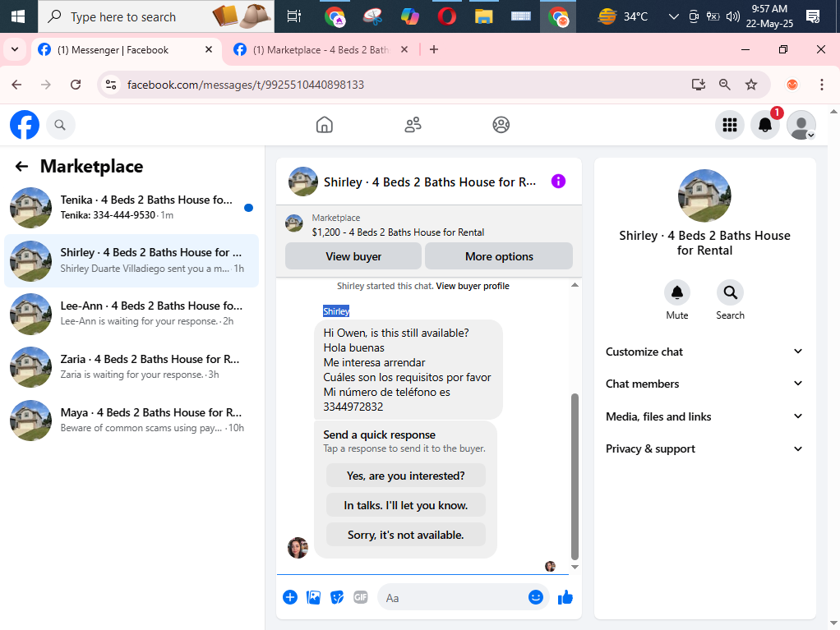Expand Media, files and links section
Image resolution: width=840 pixels, height=630 pixels.
(x=704, y=416)
